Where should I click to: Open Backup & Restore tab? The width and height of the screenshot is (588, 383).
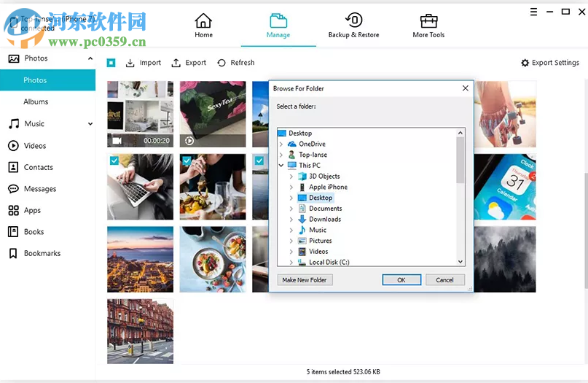click(353, 26)
